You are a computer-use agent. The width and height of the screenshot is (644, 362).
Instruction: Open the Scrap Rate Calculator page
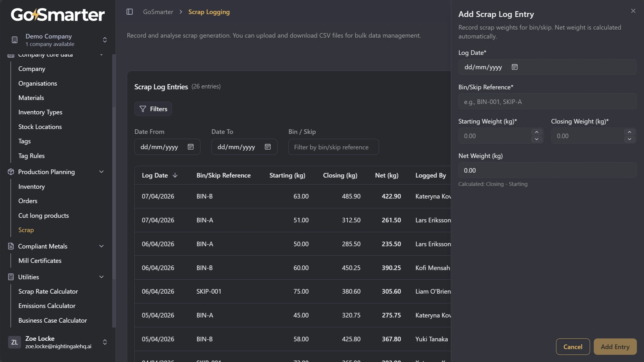tap(48, 291)
